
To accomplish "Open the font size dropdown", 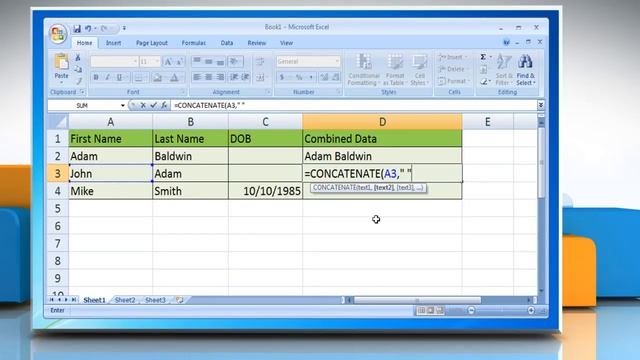I will point(157,62).
